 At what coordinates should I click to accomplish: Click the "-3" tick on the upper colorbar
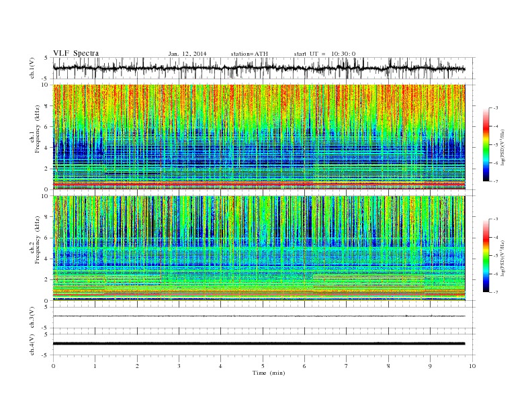(495, 108)
